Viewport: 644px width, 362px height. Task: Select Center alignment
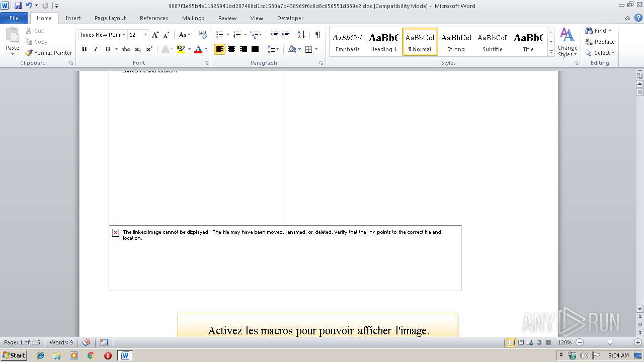point(231,49)
